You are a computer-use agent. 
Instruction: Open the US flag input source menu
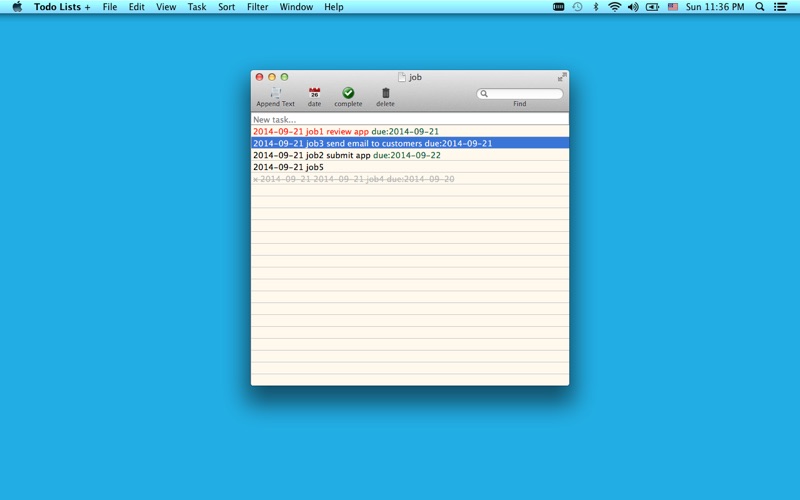click(673, 7)
